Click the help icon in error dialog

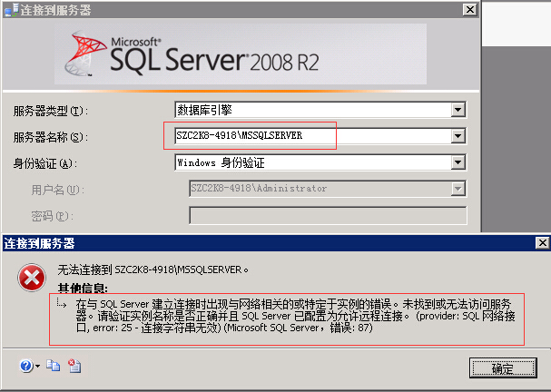pos(25,366)
